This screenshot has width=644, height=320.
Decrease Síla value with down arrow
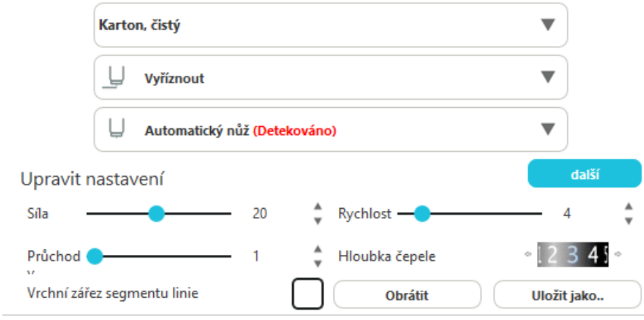(317, 220)
